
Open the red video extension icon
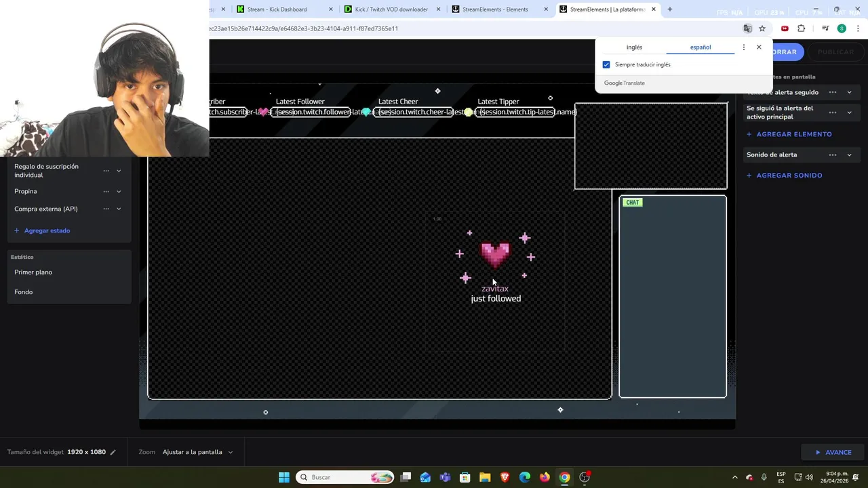coord(785,28)
